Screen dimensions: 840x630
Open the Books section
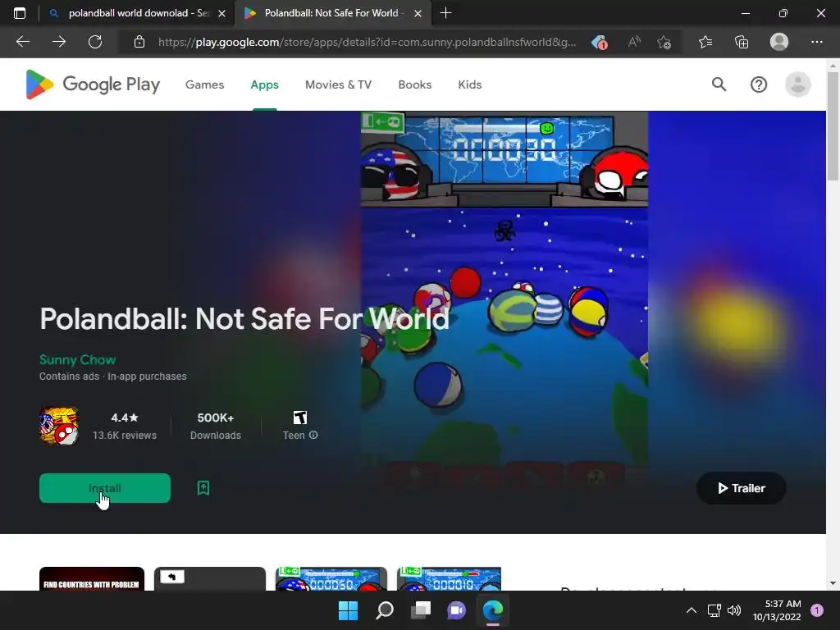[x=414, y=84]
